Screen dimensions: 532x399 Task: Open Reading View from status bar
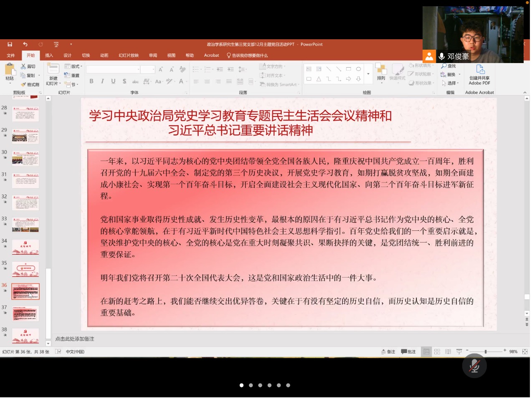448,352
